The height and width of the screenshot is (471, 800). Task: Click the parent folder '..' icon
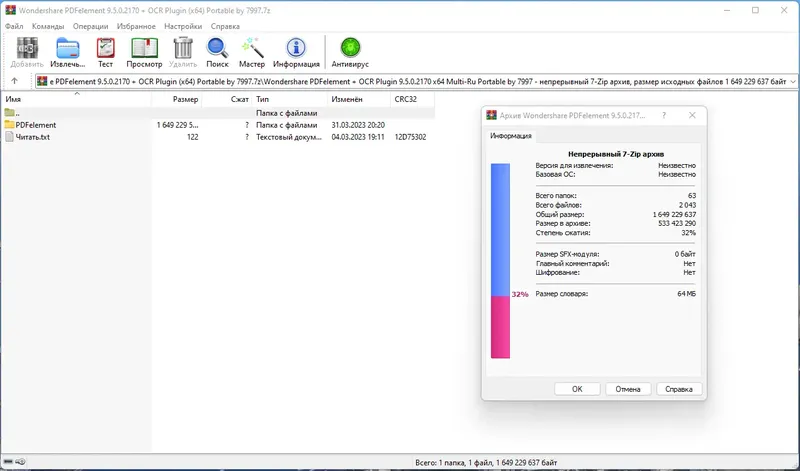pos(9,113)
